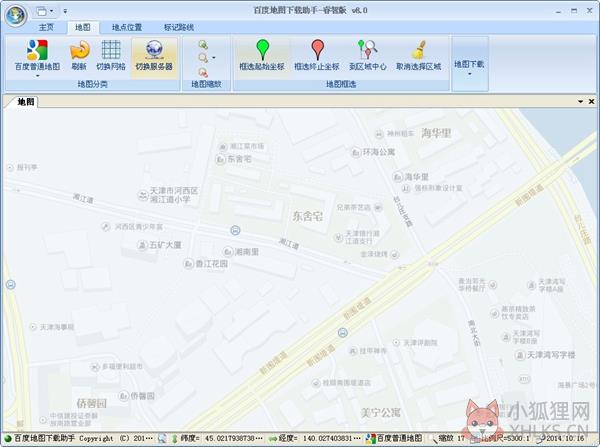600x447 pixels.
Task: Click the 刷新 refresh icon
Action: (79, 50)
